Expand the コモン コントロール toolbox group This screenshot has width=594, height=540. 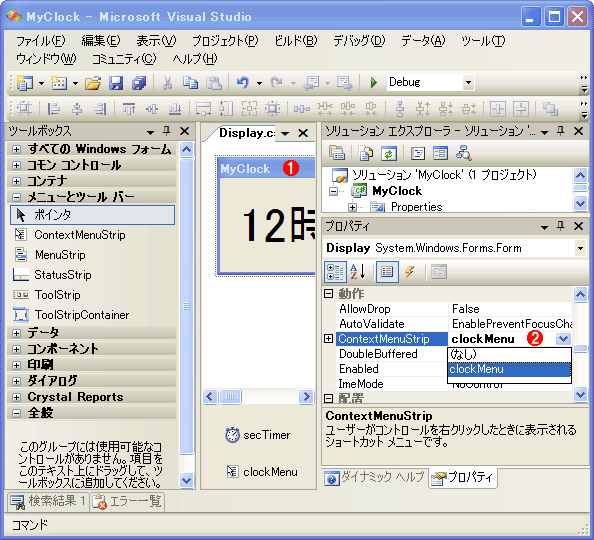point(16,165)
